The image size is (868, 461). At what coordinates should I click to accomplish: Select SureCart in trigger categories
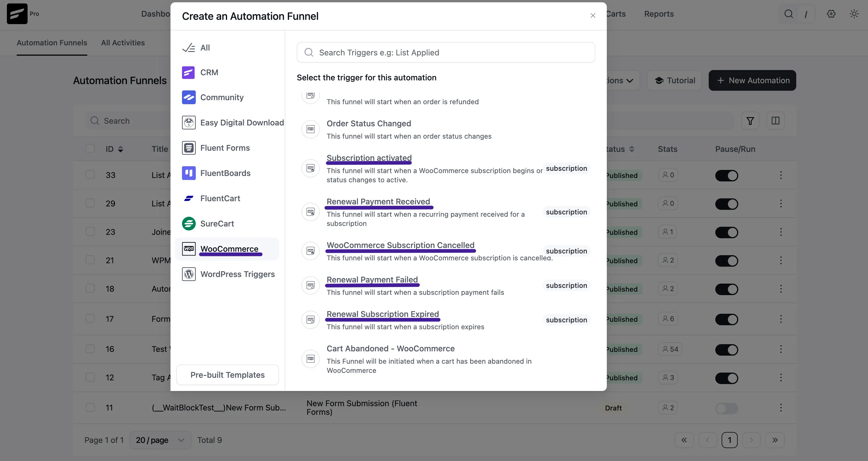click(227, 224)
